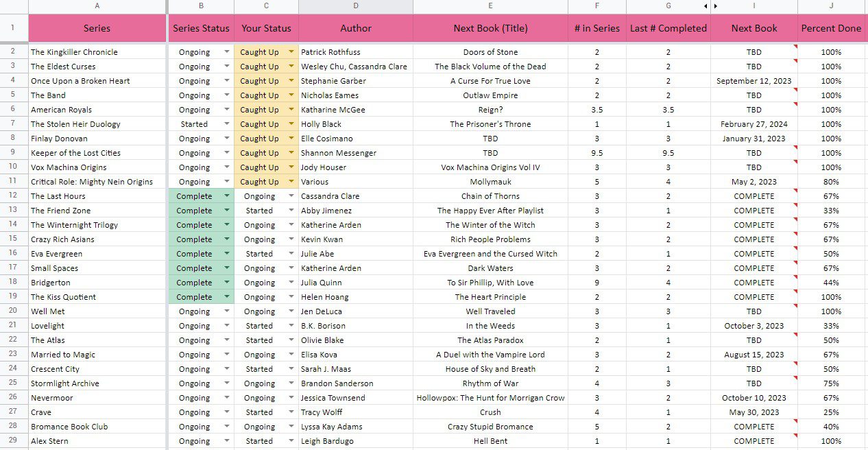This screenshot has width=868, height=450.
Task: Select column A header
Action: point(97,6)
